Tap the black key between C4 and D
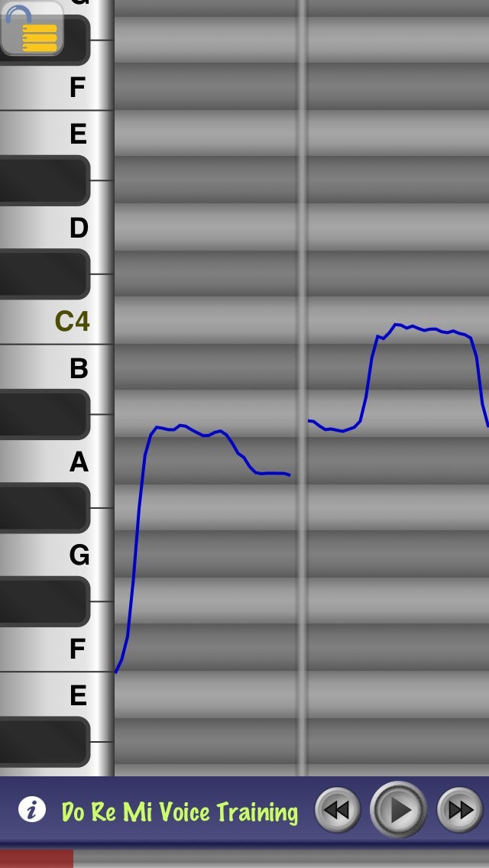 click(x=44, y=274)
